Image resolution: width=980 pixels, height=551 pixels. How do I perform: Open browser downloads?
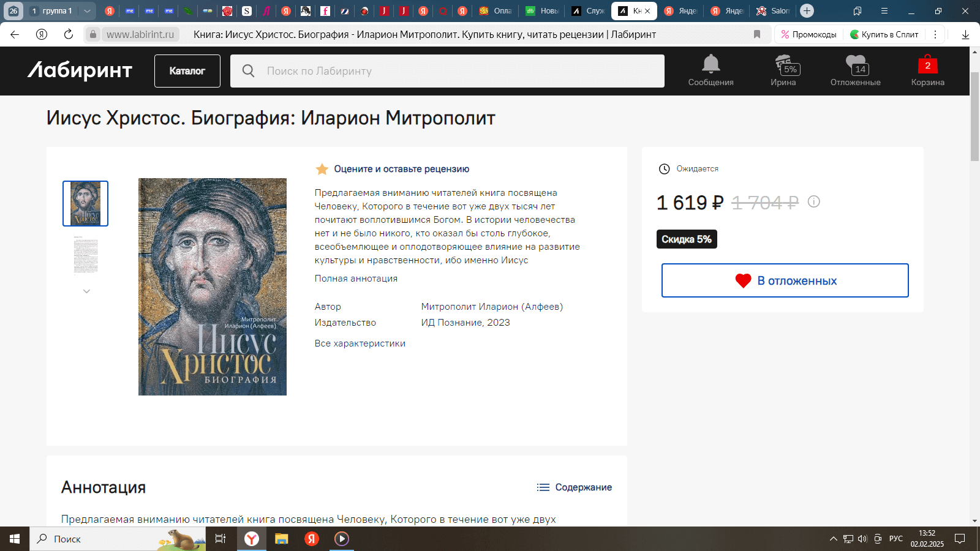coord(966,34)
